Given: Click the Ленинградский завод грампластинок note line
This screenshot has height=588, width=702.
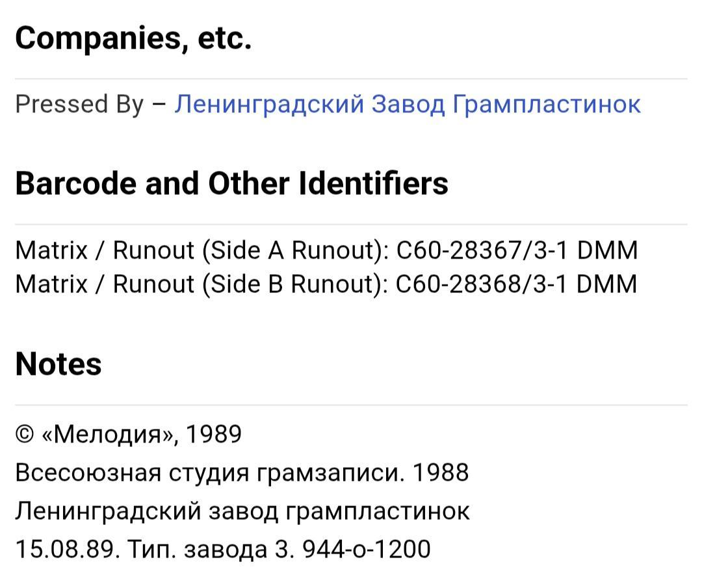Looking at the screenshot, I should [x=242, y=511].
